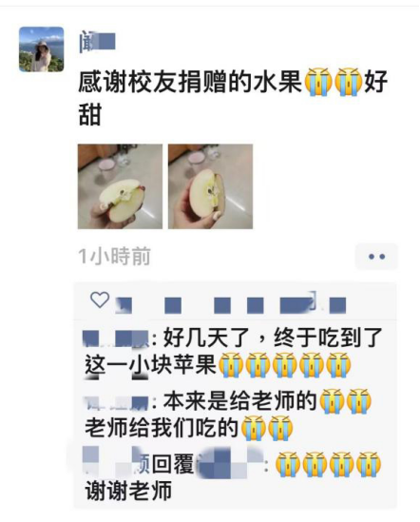Tap second commenter's blurred name before 本来是给老师的
420x522 pixels.
click(x=115, y=402)
